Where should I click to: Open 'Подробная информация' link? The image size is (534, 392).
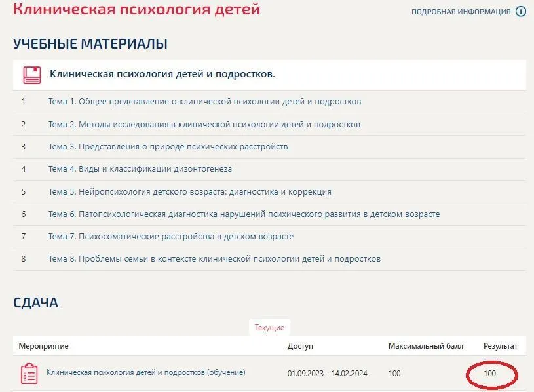(x=461, y=12)
